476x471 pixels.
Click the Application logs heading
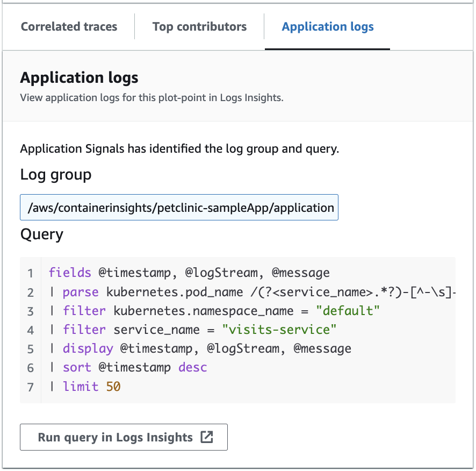[79, 77]
